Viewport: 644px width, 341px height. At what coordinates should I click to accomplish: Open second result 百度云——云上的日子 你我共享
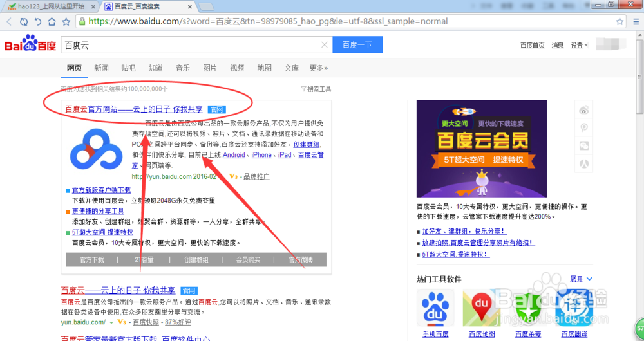pyautogui.click(x=118, y=291)
